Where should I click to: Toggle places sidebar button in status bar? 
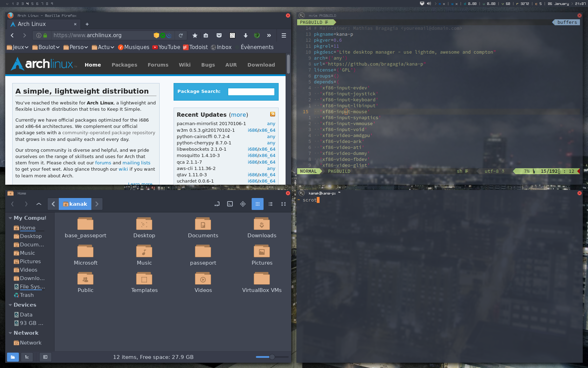pos(13,357)
